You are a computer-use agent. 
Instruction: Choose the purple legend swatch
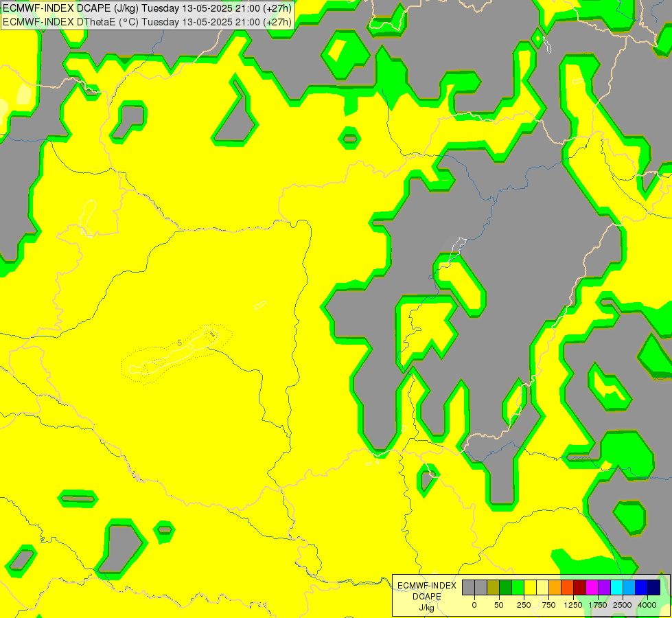[x=605, y=587]
